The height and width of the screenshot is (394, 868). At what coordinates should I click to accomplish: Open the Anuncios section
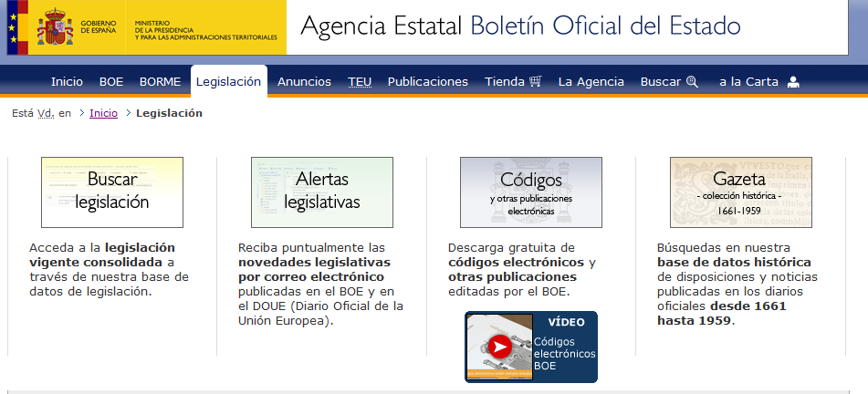pos(304,82)
